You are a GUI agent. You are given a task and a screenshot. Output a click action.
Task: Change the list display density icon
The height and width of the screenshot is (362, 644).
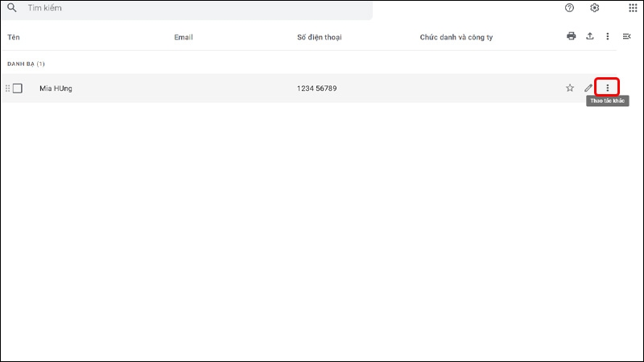pyautogui.click(x=627, y=36)
